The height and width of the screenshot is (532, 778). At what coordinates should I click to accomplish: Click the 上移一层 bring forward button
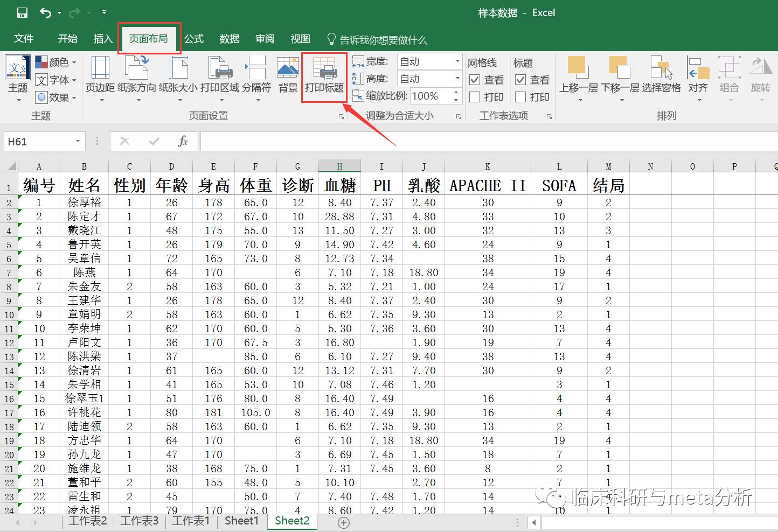coord(579,79)
